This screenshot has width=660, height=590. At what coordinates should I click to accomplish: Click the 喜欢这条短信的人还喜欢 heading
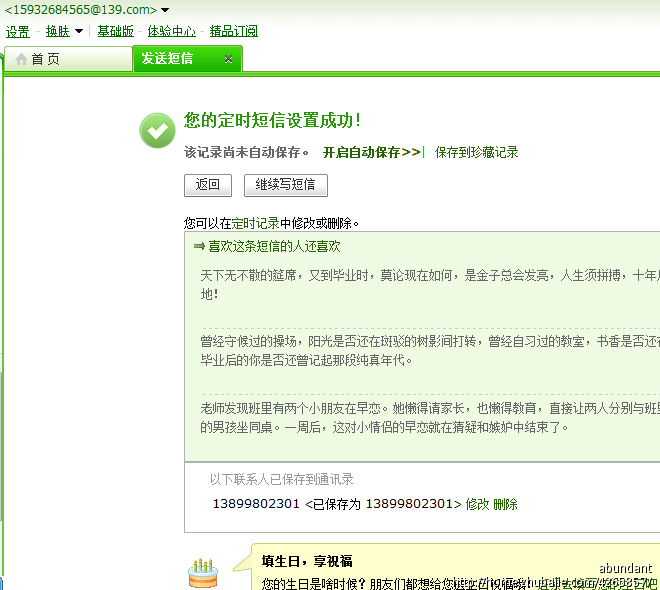[x=274, y=246]
